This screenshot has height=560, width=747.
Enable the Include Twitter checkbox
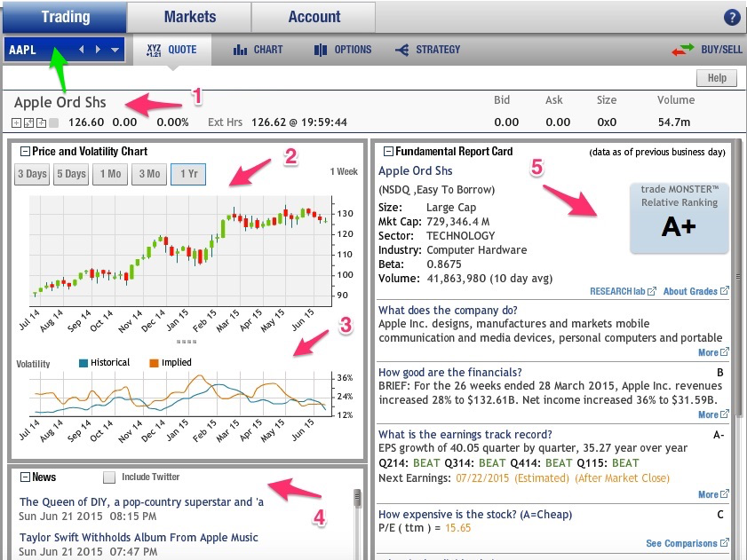pyautogui.click(x=109, y=477)
